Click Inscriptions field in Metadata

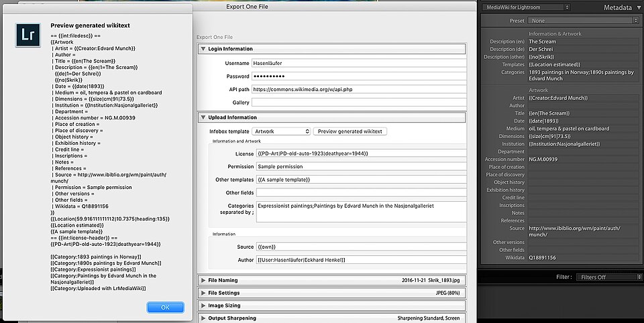coord(584,205)
